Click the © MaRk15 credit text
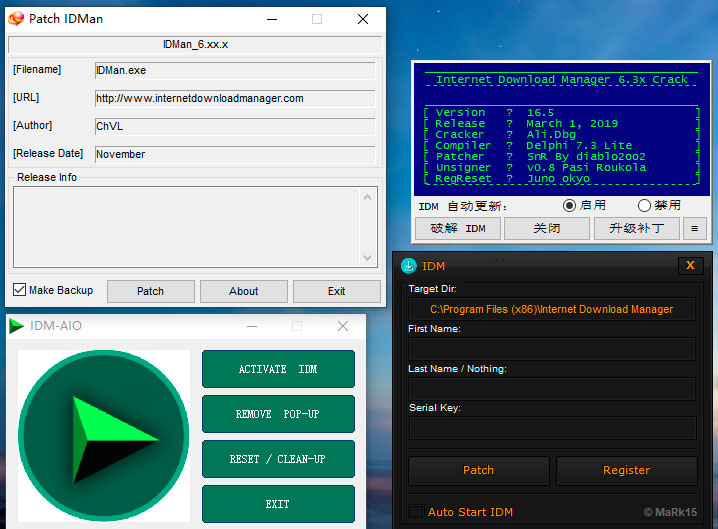 pyautogui.click(x=670, y=512)
